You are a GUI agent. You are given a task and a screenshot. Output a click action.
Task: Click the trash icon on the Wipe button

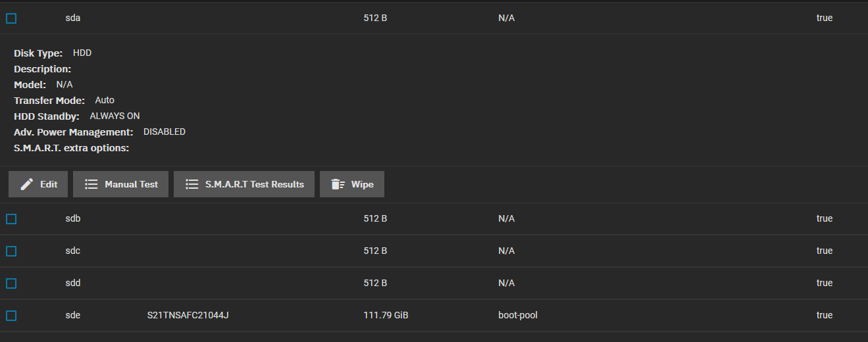pyautogui.click(x=338, y=184)
